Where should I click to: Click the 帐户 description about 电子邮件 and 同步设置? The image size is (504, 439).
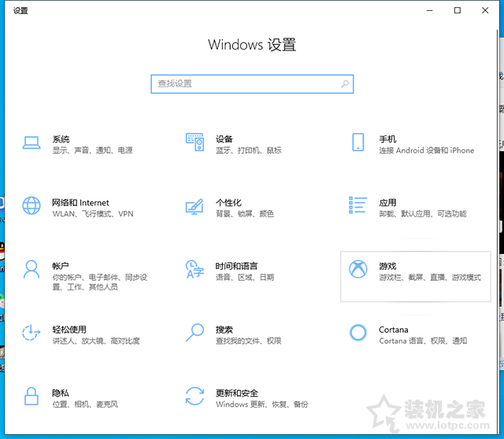100,282
